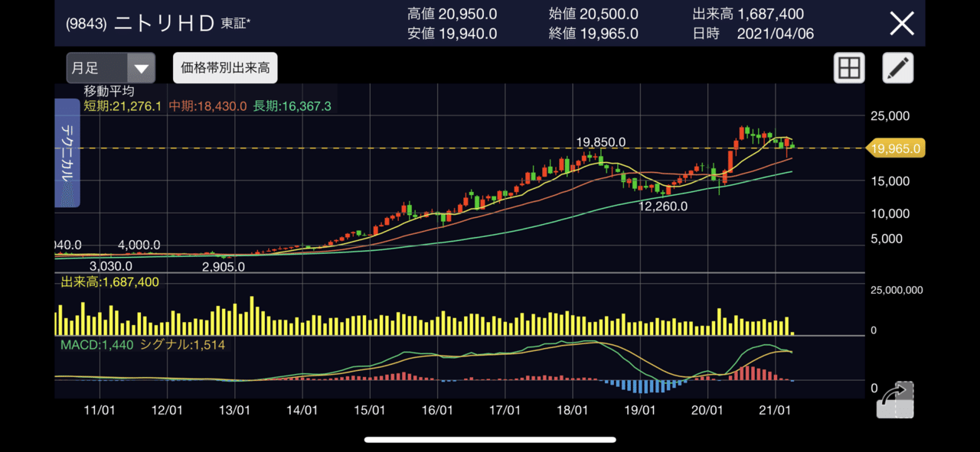Select the pencil drawing tool icon
The image size is (980, 452).
898,68
